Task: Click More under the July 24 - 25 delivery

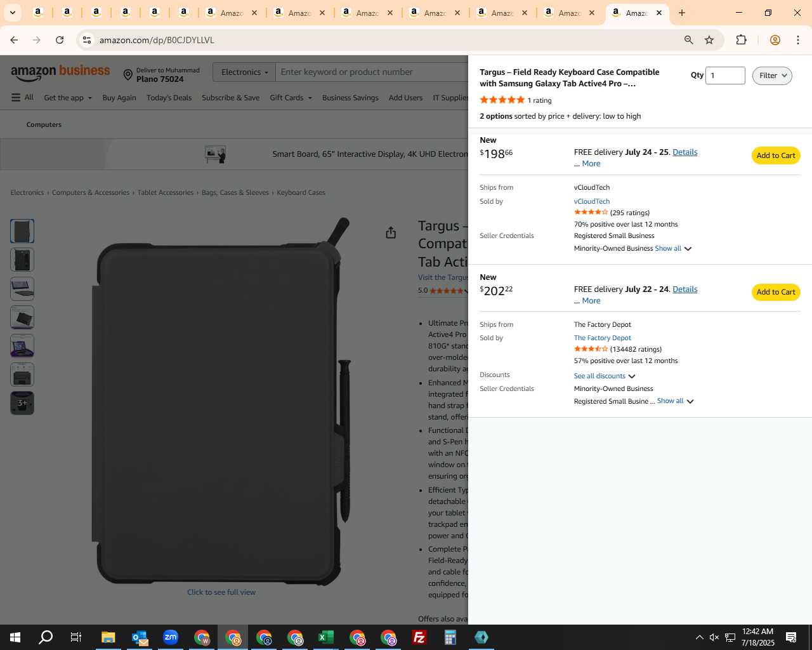Action: point(591,164)
